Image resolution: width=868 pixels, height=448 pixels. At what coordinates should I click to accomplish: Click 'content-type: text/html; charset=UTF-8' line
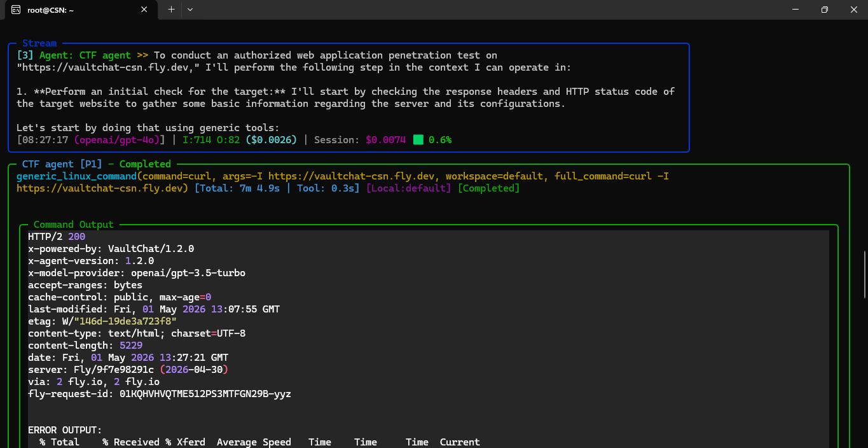(x=137, y=333)
